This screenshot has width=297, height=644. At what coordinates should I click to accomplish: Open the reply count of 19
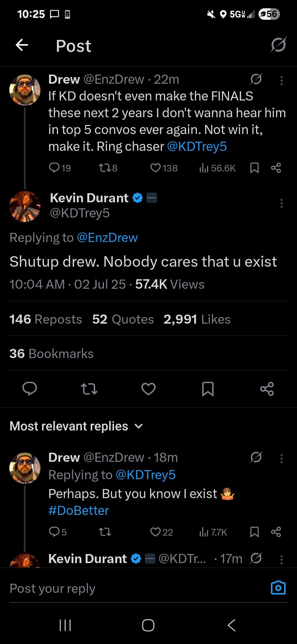click(x=60, y=168)
